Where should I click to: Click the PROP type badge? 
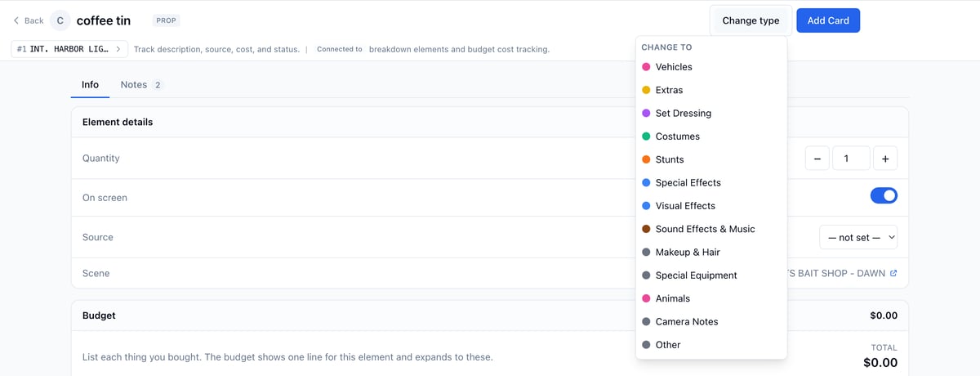[167, 20]
